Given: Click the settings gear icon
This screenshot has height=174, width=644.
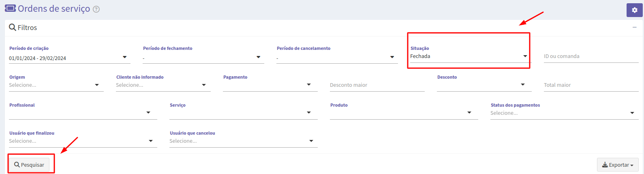Looking at the screenshot, I should point(635,10).
